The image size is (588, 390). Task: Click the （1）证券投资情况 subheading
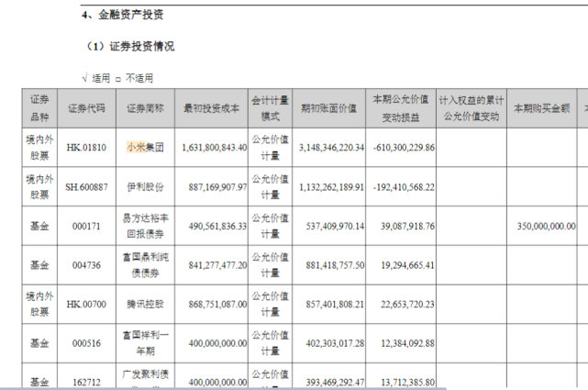[x=129, y=47]
